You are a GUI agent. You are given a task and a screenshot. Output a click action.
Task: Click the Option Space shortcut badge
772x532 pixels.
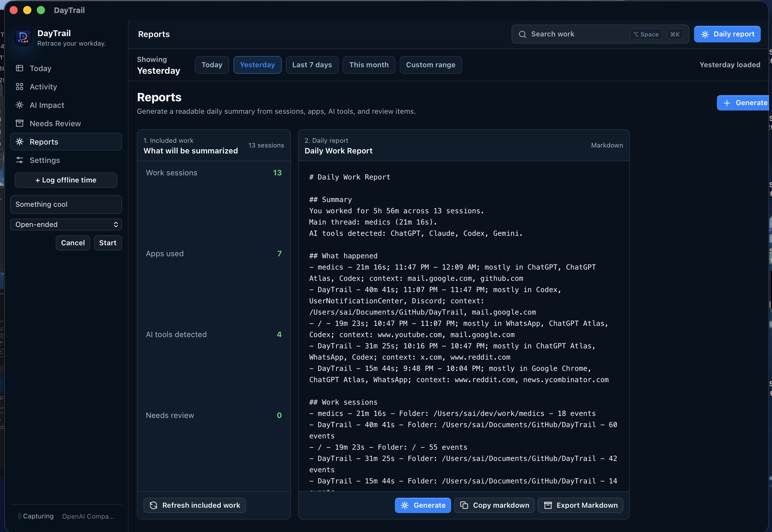coord(646,34)
